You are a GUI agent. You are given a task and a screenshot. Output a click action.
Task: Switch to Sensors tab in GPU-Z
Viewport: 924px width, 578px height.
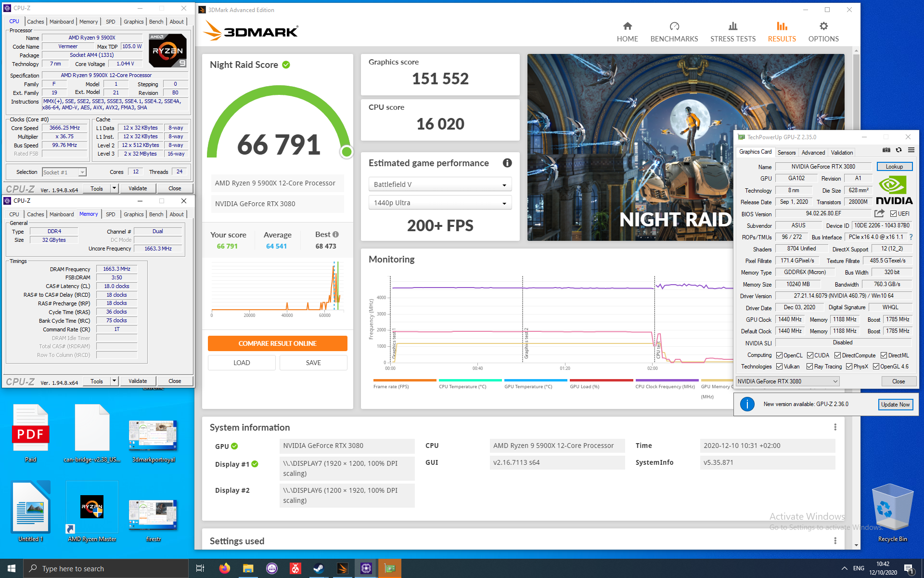[786, 152]
